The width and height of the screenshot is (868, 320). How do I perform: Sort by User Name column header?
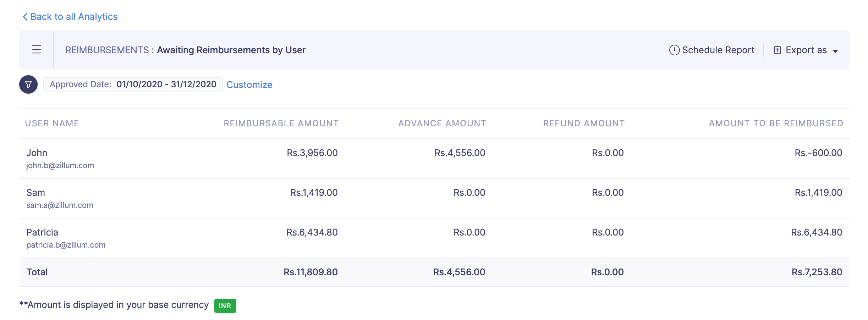click(x=52, y=123)
